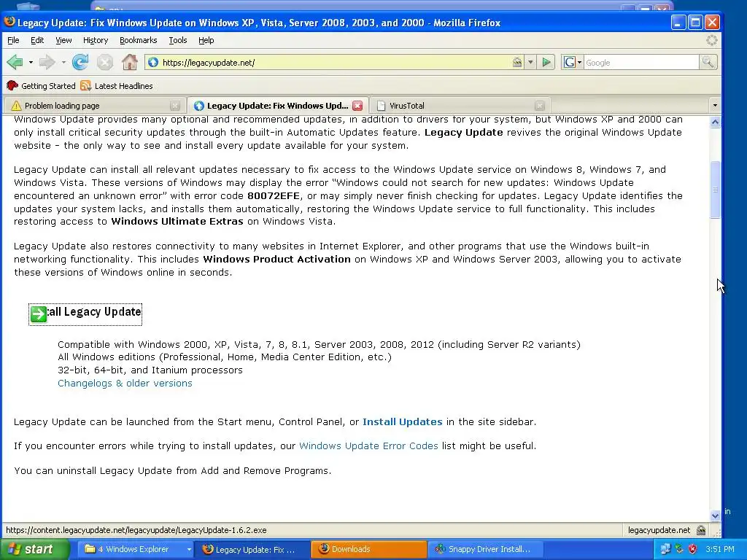747x560 pixels.
Task: Click the grayed Forward arrow button
Action: pyautogui.click(x=47, y=62)
